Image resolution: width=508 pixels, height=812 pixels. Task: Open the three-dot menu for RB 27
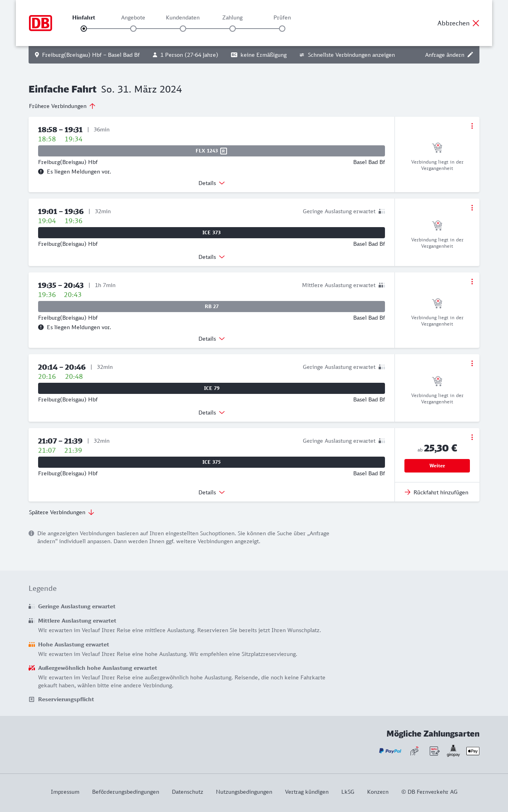[x=472, y=282]
